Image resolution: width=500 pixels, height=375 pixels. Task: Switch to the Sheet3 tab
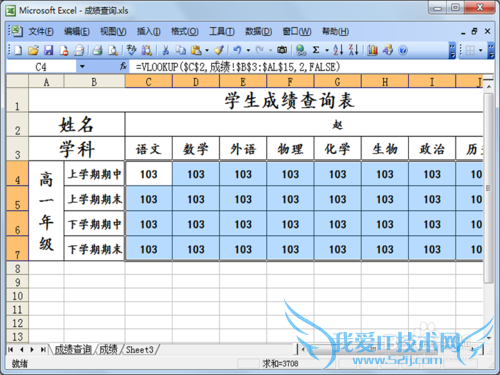click(140, 349)
